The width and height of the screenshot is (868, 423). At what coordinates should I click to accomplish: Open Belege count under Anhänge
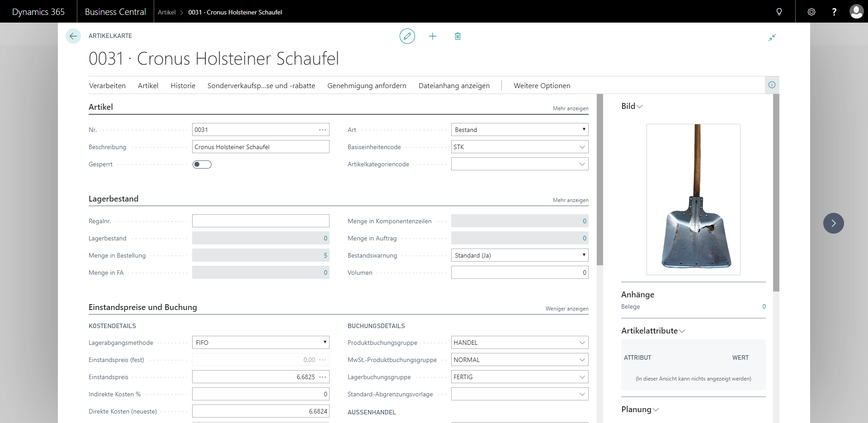[764, 306]
